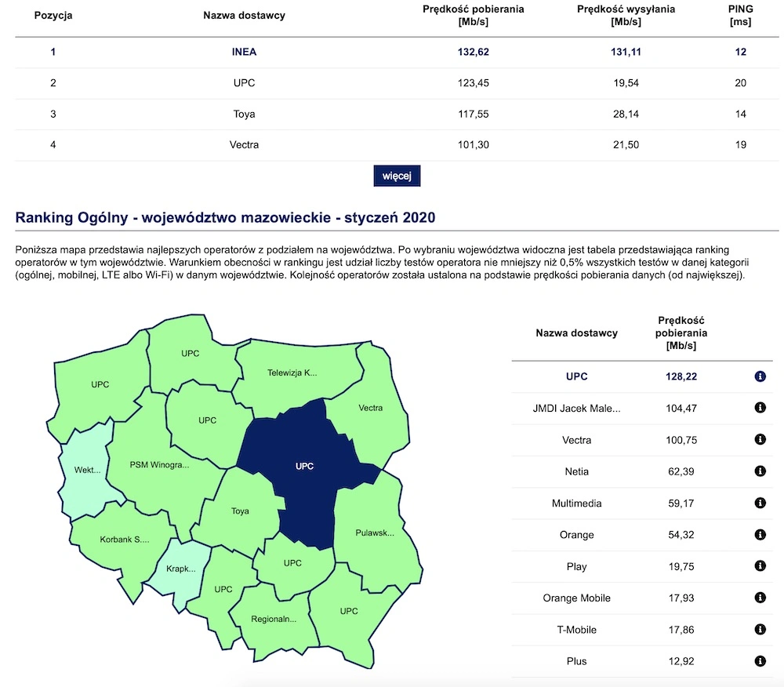Viewport: 784px width, 687px height.
Task: Open the info icon in the Netia row
Action: tap(760, 471)
